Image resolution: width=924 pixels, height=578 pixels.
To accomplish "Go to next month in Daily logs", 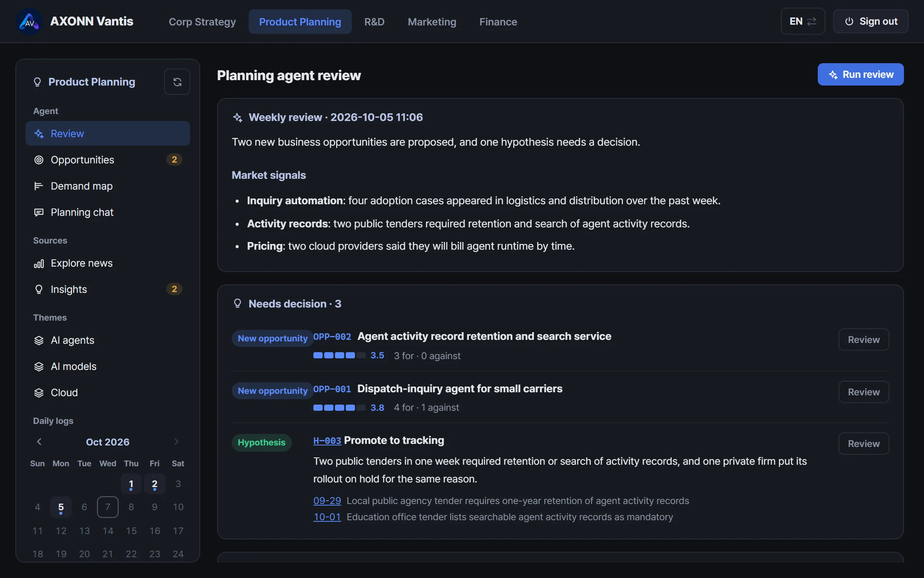I will coord(176,442).
